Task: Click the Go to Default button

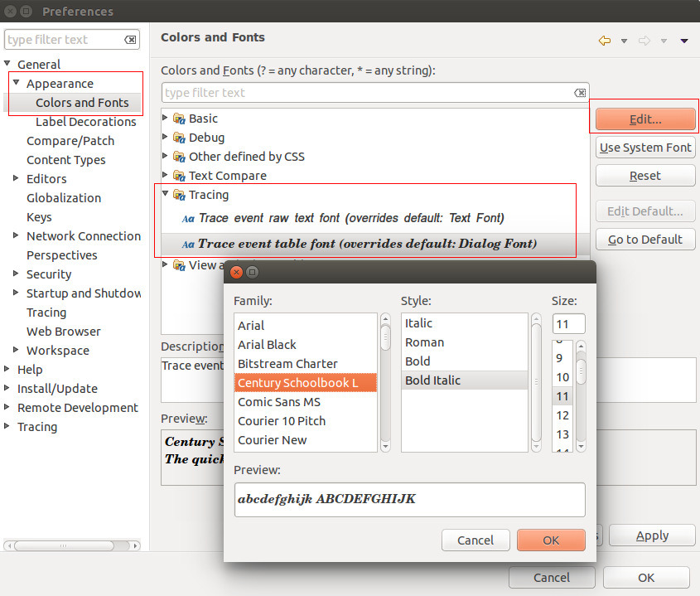Action: point(644,239)
